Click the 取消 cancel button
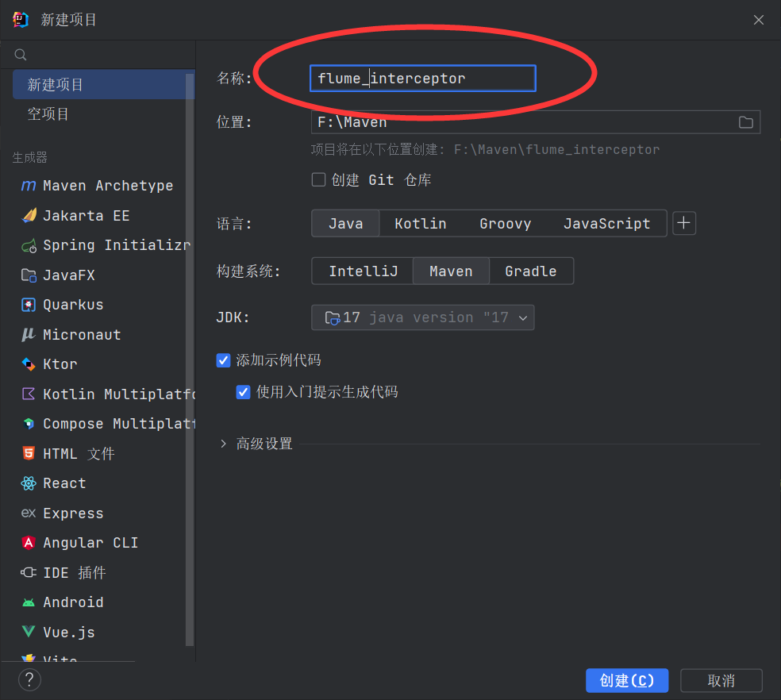 pyautogui.click(x=721, y=681)
